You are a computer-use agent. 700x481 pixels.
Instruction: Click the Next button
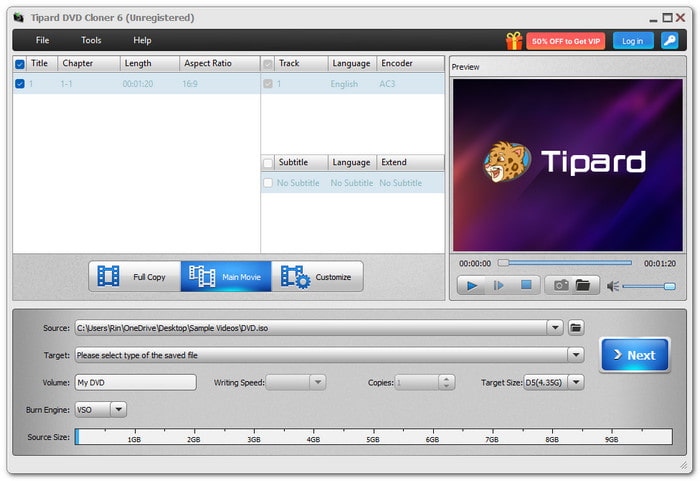pyautogui.click(x=634, y=355)
